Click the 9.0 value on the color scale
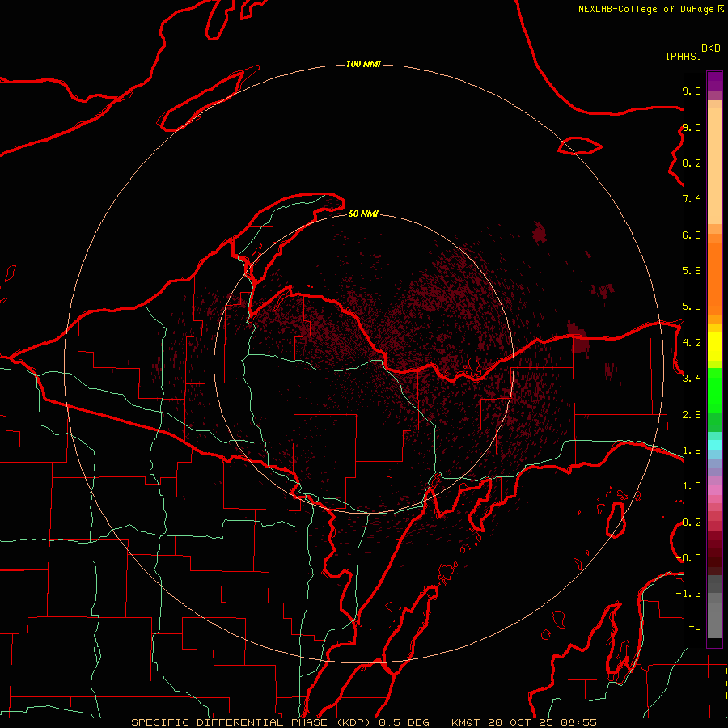The image size is (728, 728). (692, 127)
